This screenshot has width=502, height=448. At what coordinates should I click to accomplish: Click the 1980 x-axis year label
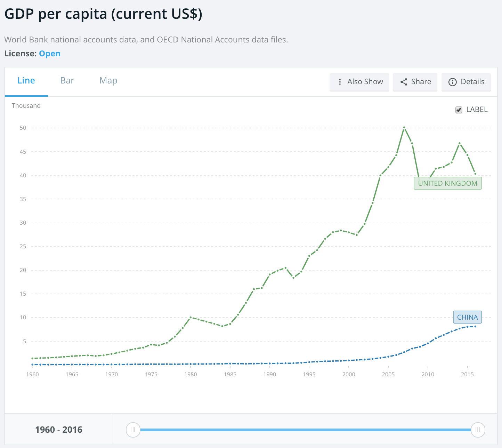coord(191,375)
